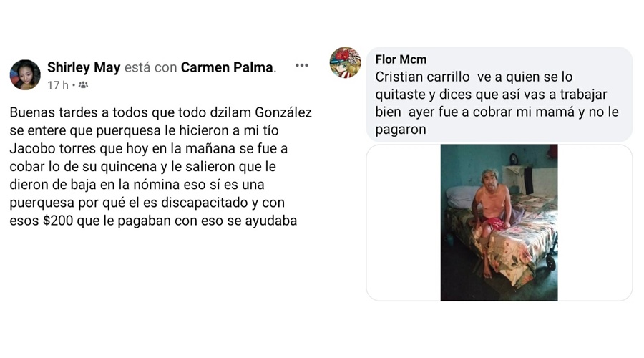644x358 pixels.
Task: Click Cristian carrillo mention in the comment
Action: (423, 77)
